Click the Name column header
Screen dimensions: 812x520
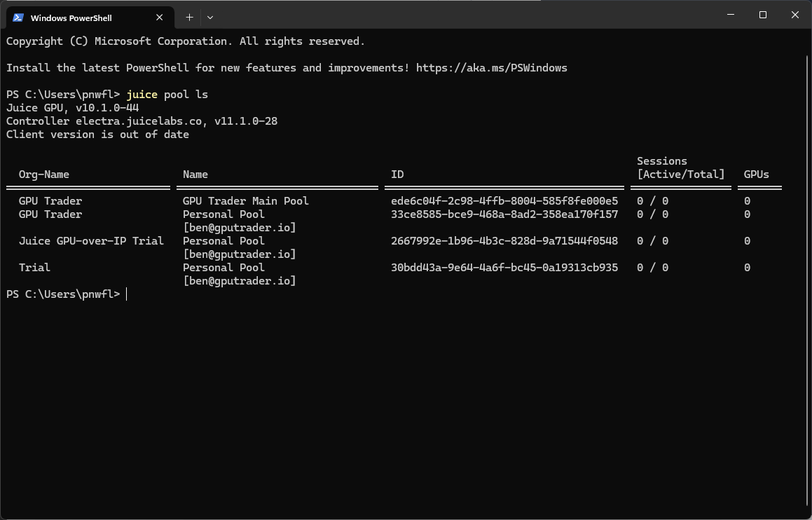[x=195, y=175]
